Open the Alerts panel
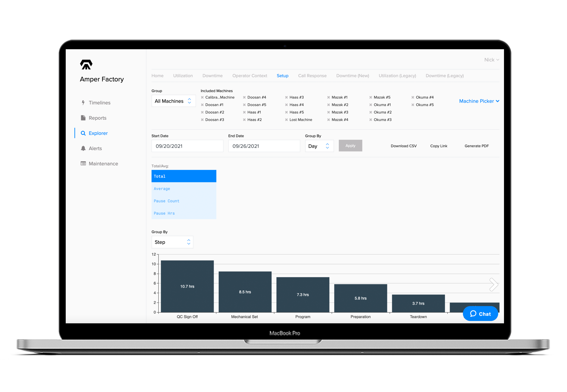 (x=95, y=148)
